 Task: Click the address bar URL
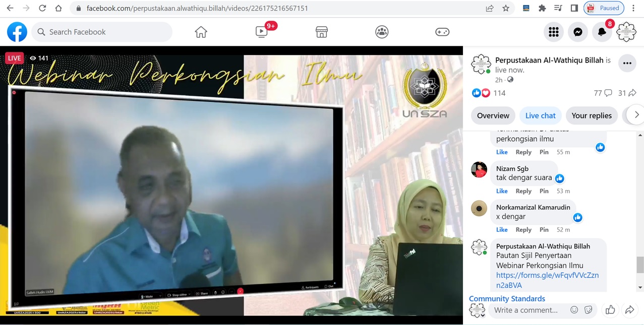coord(197,8)
